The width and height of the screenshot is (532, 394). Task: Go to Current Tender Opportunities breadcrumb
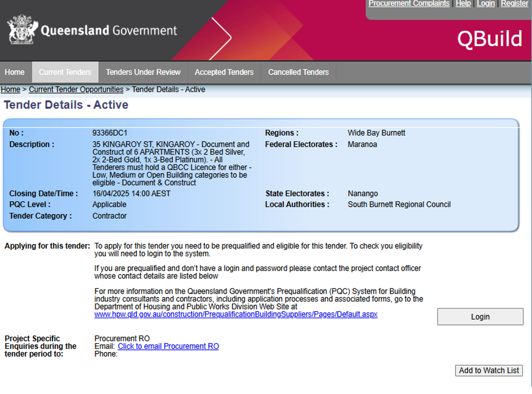tap(76, 90)
